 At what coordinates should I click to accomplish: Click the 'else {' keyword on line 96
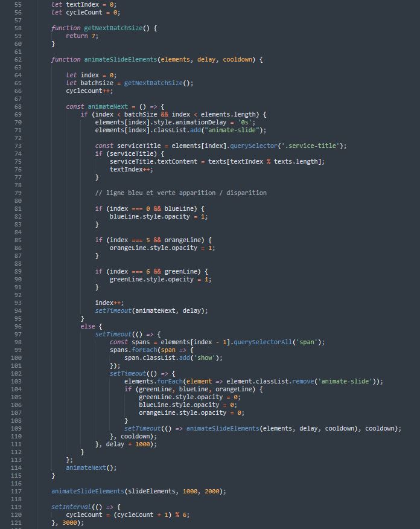(91, 326)
